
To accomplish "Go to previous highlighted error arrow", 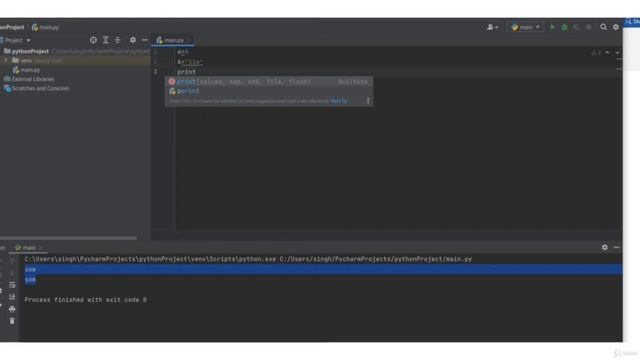I will 607,53.
